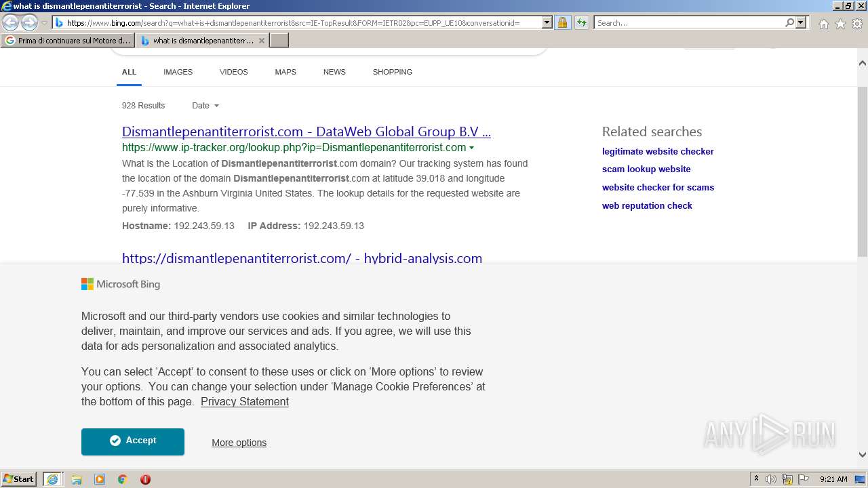This screenshot has height=488, width=868.
Task: Switch to NEWS results
Action: [334, 72]
